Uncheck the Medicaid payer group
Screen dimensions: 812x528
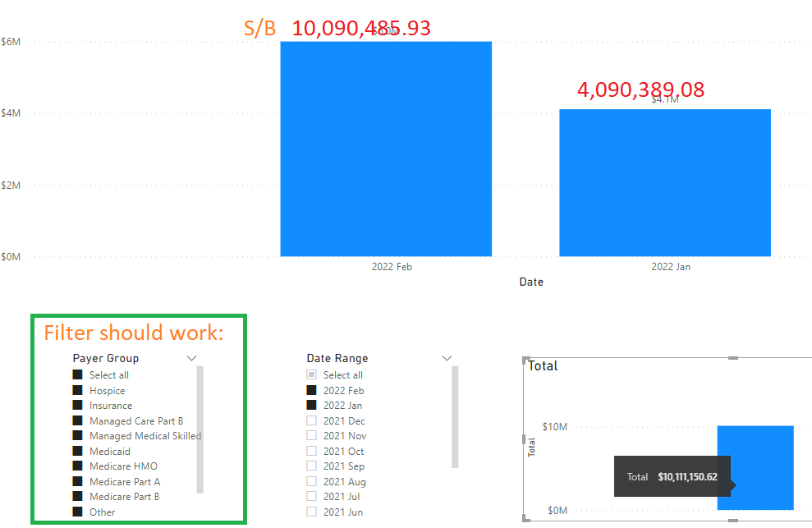pos(78,452)
